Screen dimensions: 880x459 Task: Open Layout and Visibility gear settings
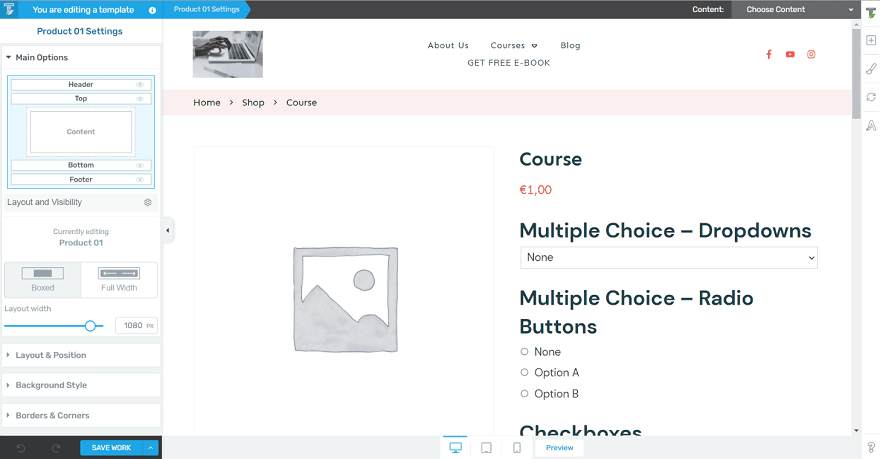pyautogui.click(x=147, y=202)
